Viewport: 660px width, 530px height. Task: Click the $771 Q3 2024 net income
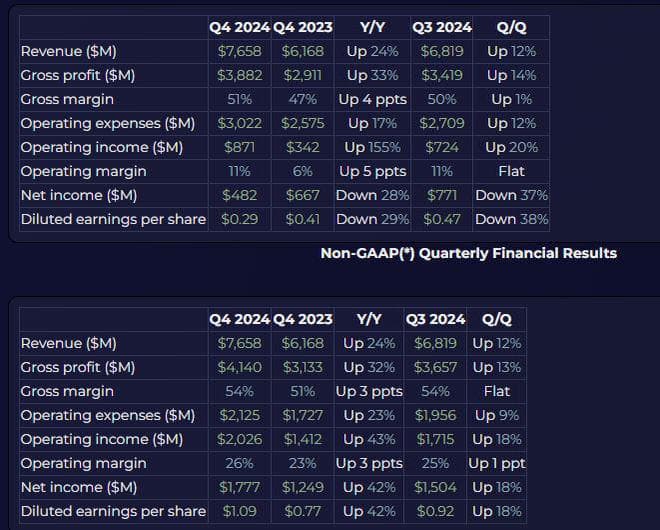click(441, 195)
